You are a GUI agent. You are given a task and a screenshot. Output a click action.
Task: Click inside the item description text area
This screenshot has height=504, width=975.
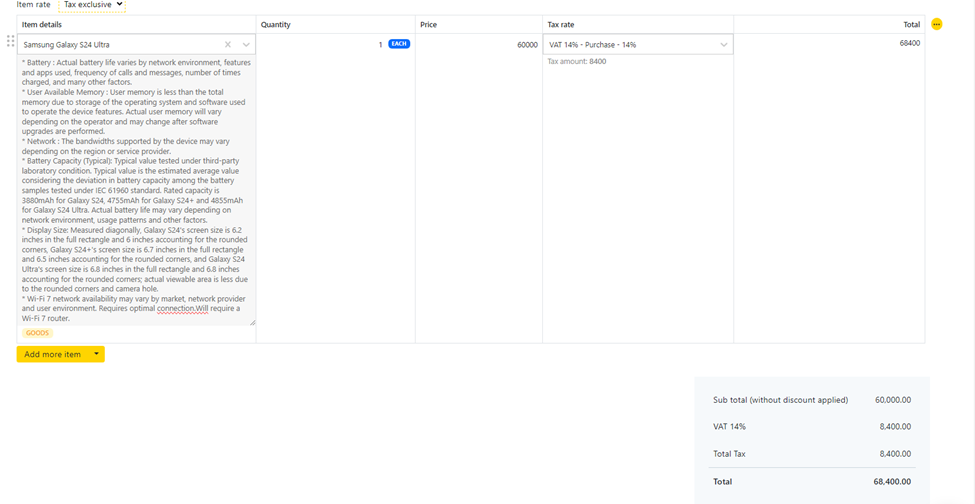[136, 190]
